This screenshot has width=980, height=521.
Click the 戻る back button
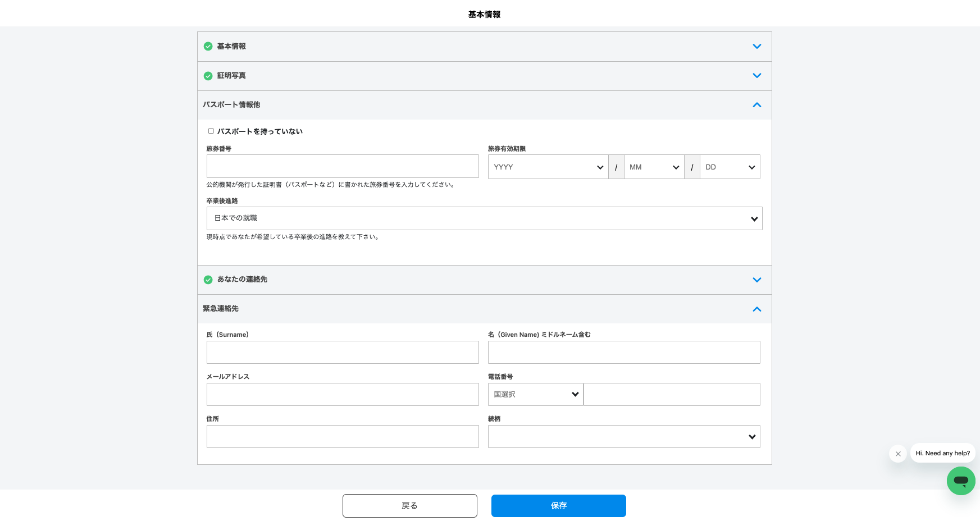[x=410, y=506]
